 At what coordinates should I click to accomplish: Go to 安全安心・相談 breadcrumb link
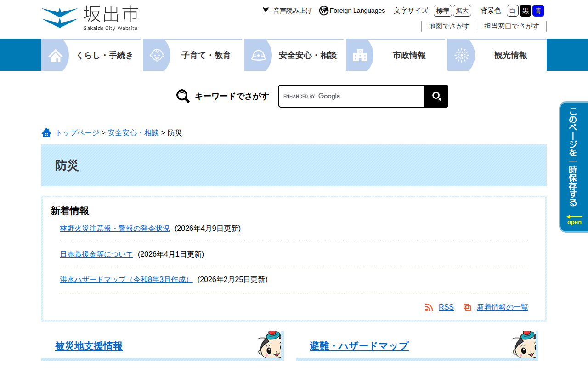(x=133, y=132)
